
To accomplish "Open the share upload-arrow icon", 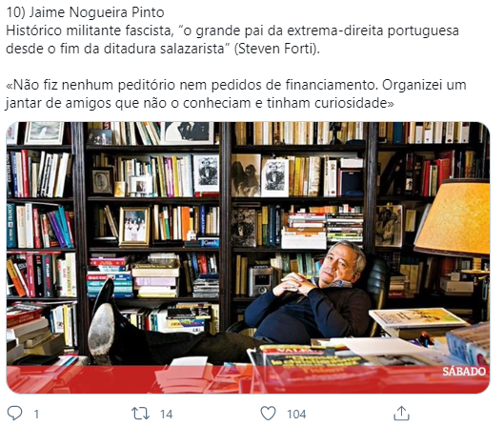I will [401, 414].
